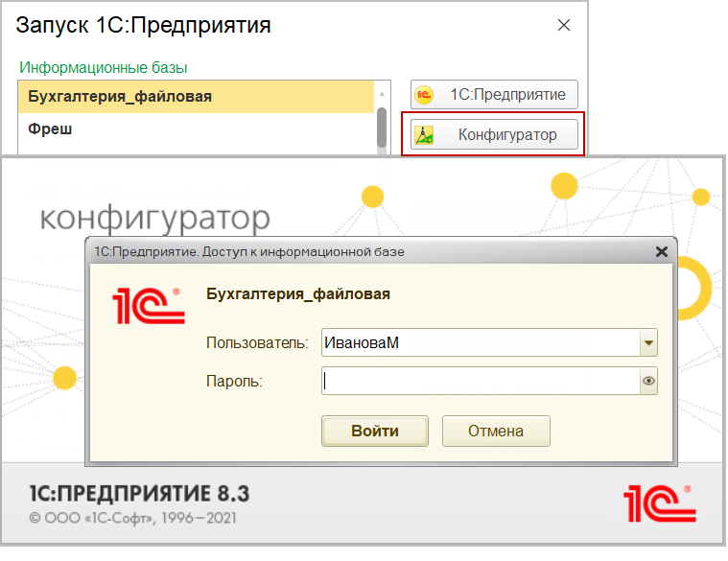Click the Пользователь field with ИвановаМ
728x561 pixels.
click(x=481, y=343)
